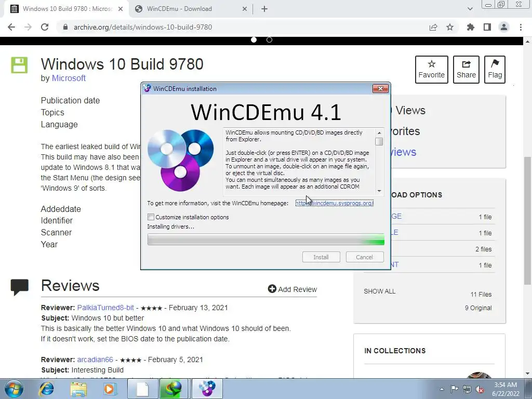Screen dimensions: 532x399
Task: Click the WinCDEmu title bar icon
Action: click(147, 88)
